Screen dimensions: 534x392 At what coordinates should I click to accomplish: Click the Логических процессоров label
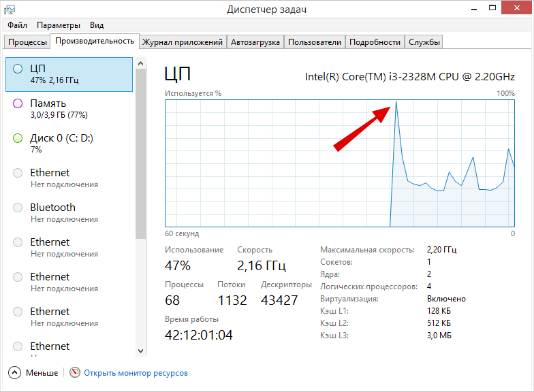click(x=369, y=287)
